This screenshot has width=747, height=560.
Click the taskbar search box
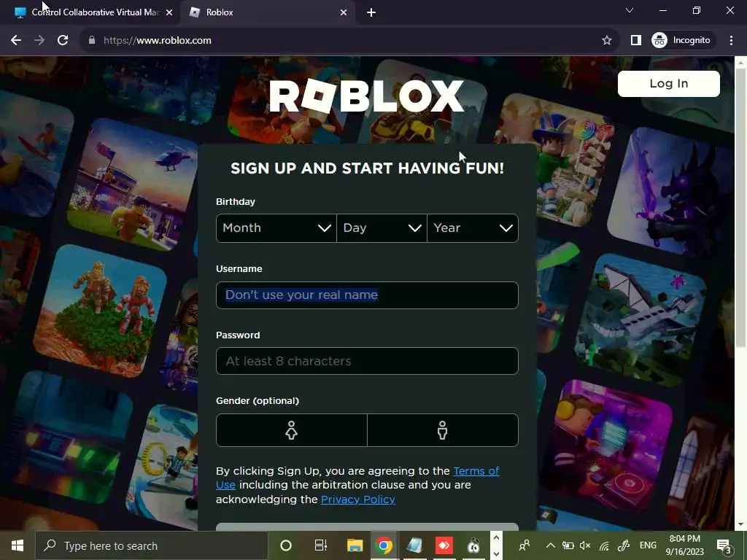[152, 545]
